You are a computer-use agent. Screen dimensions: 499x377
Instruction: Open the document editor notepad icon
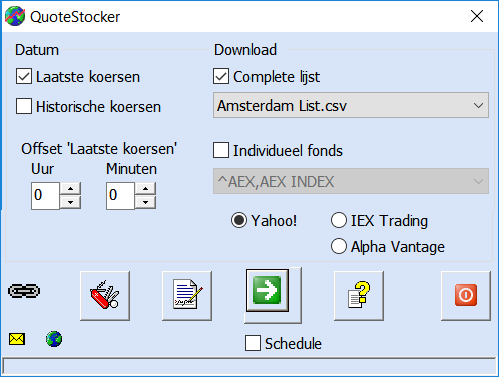point(187,296)
